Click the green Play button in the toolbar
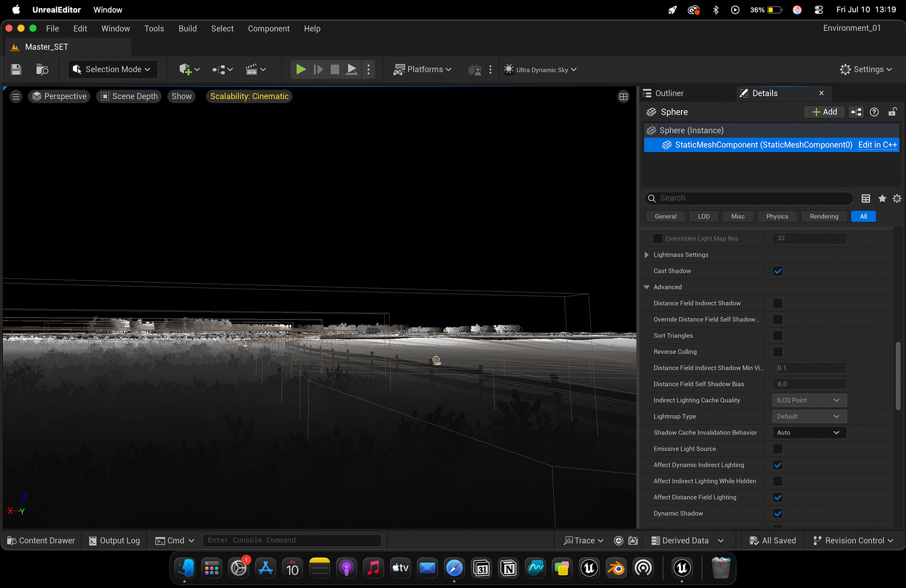This screenshot has height=588, width=906. [301, 69]
